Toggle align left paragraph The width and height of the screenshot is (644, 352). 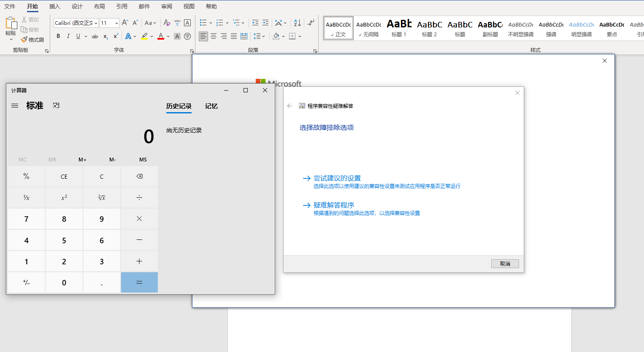pyautogui.click(x=203, y=36)
